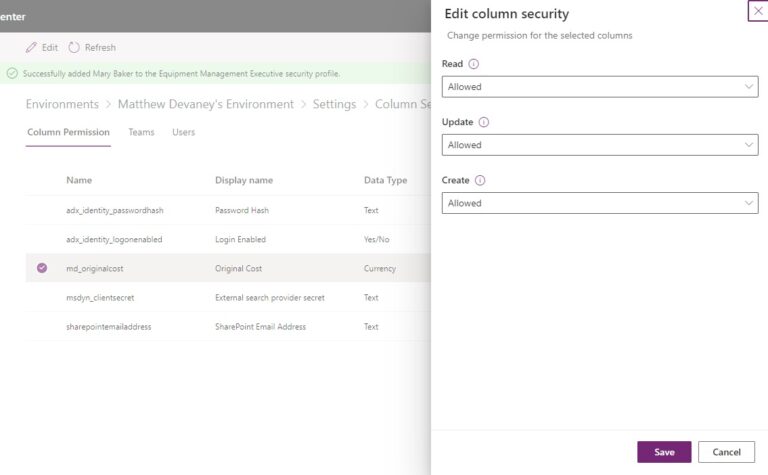Sort by the Display name column header
The image size is (768, 475).
coord(244,180)
